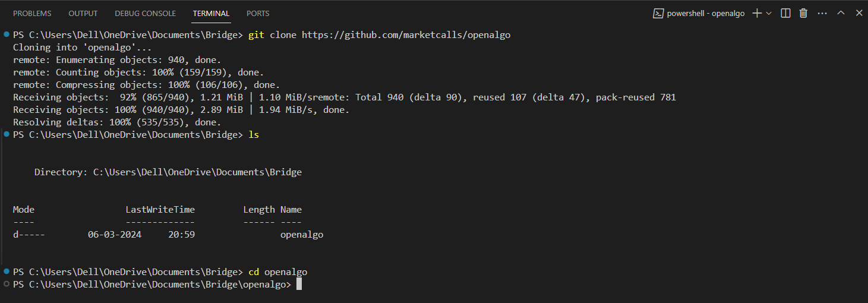This screenshot has width=868, height=303.
Task: Select the powershell - openalgo terminal label
Action: [705, 13]
